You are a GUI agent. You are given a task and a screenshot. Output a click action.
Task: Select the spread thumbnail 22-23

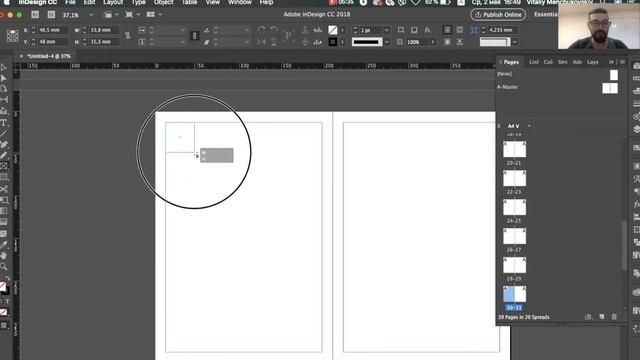point(514,179)
